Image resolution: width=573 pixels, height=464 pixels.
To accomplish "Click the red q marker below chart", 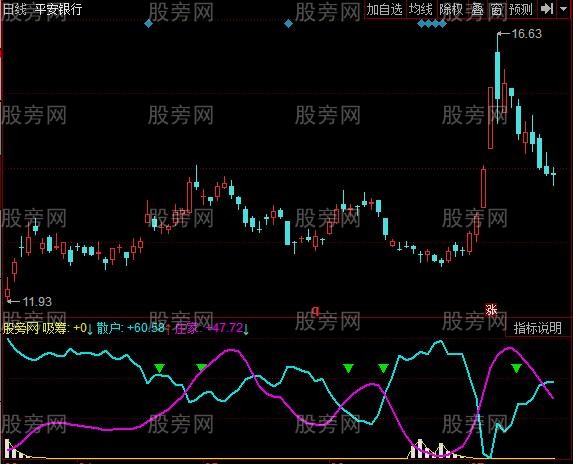I will 315,311.
